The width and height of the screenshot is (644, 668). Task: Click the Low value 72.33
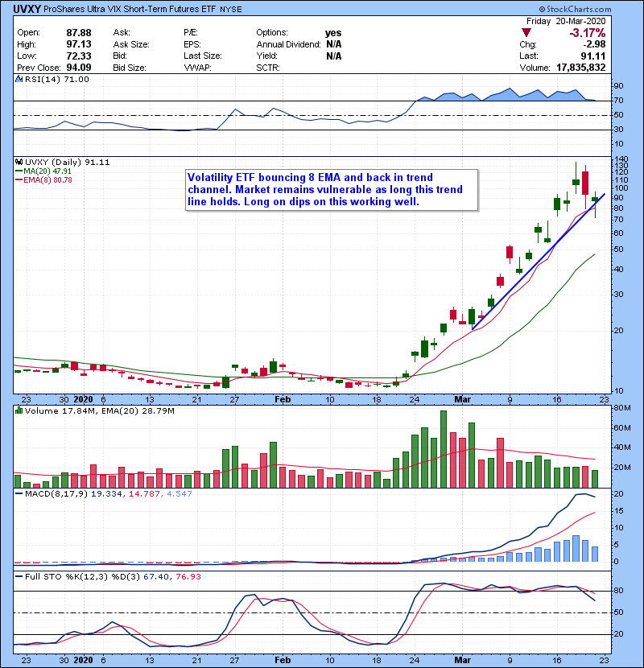[79, 56]
